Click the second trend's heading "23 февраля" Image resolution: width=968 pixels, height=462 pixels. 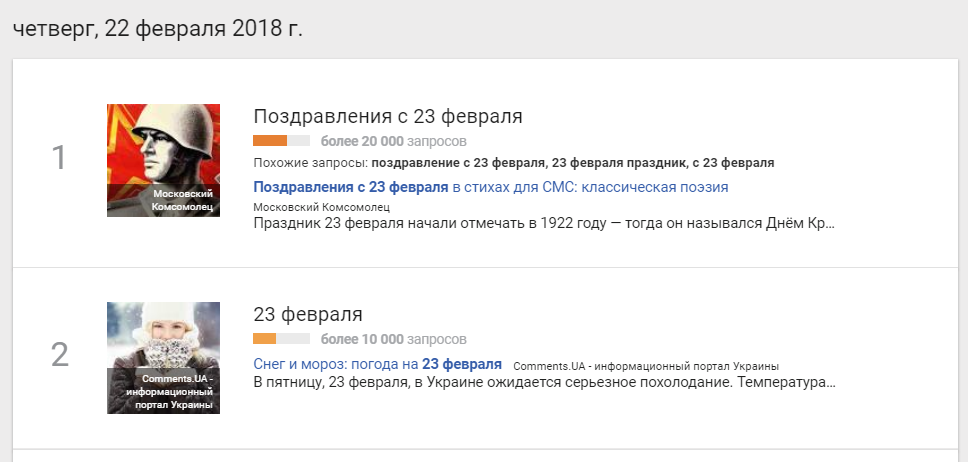pos(308,314)
